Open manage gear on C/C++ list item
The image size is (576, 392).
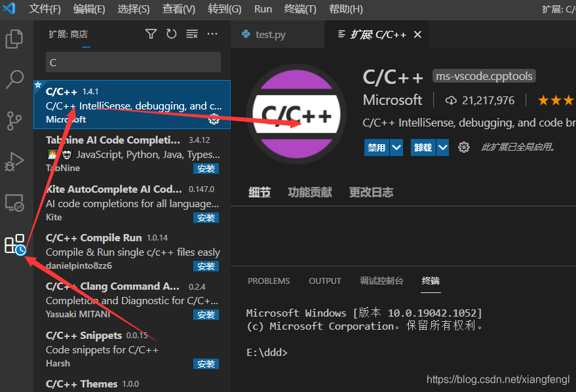coord(214,119)
